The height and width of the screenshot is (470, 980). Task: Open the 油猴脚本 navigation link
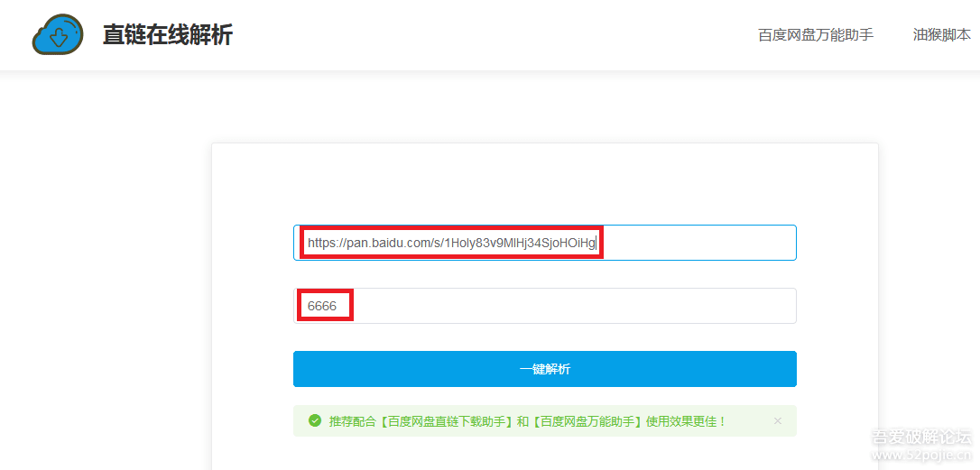point(941,35)
